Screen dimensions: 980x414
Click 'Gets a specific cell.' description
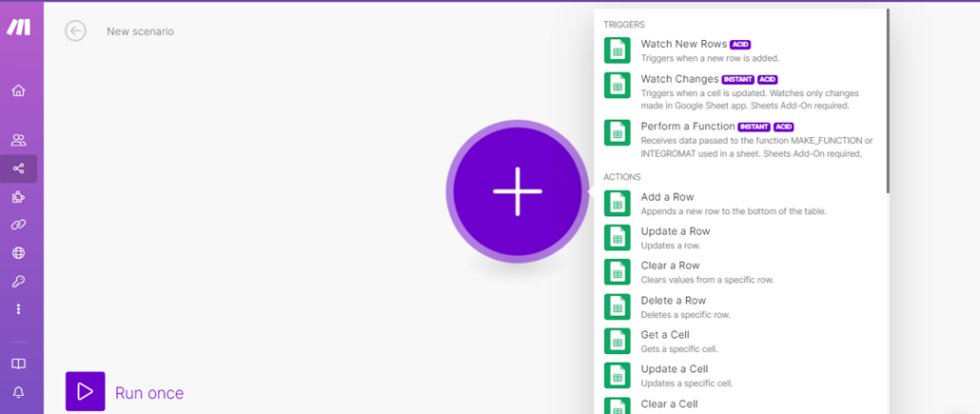point(679,349)
